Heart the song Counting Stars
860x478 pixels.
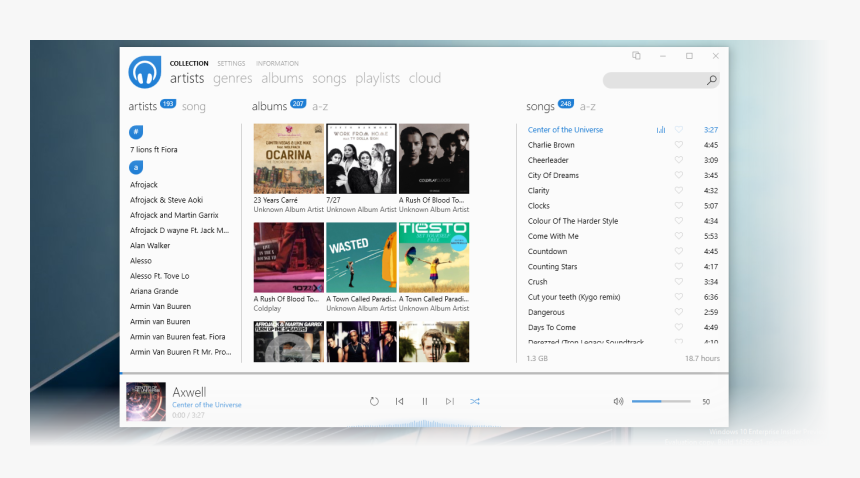coord(678,266)
